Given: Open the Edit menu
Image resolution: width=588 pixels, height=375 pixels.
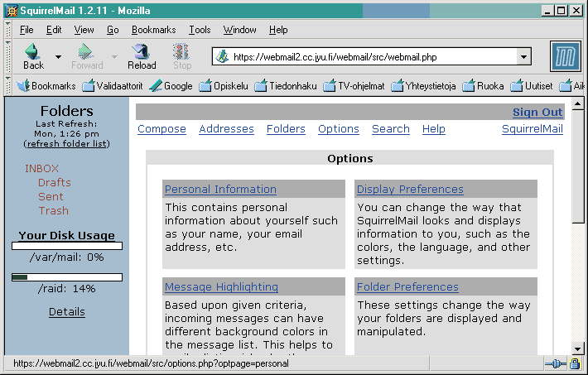Looking at the screenshot, I should [x=54, y=30].
